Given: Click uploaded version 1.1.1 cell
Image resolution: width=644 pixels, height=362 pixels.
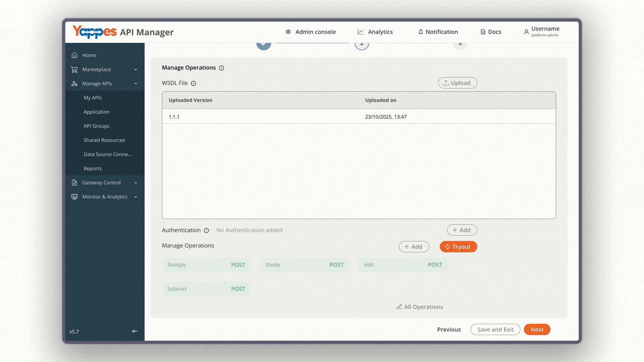Looking at the screenshot, I should (174, 117).
